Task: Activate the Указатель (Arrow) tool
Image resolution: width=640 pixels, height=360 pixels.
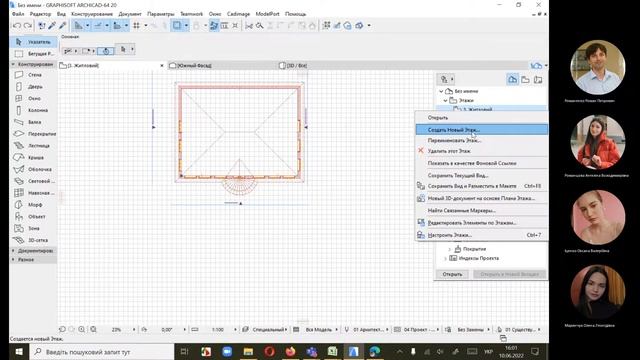Action: [x=33, y=42]
